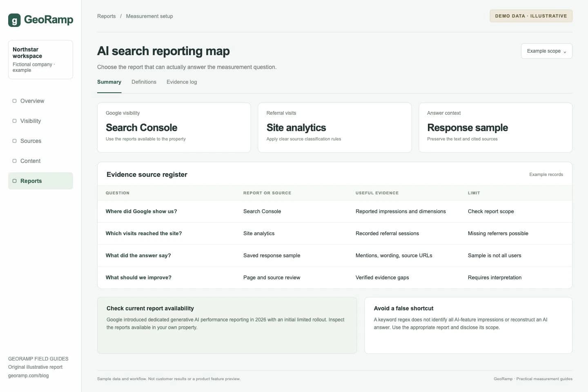This screenshot has width=588, height=392.
Task: Click the Sources sidebar icon
Action: pos(15,141)
